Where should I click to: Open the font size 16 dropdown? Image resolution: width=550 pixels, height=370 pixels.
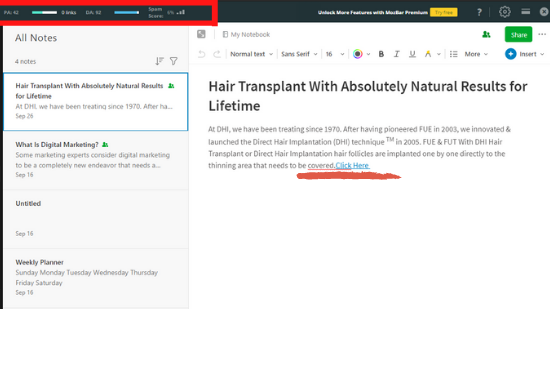335,54
